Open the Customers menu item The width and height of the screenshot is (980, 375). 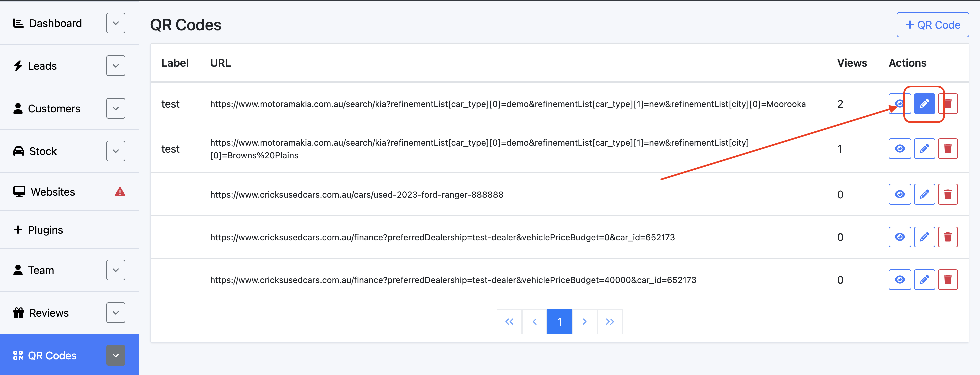click(54, 108)
